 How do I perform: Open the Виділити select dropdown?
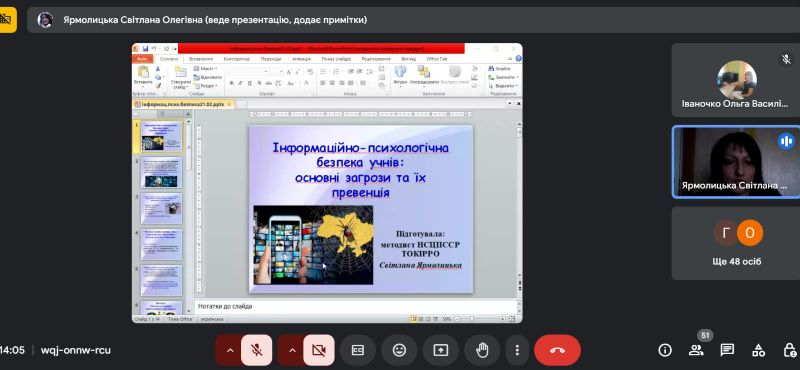tap(504, 86)
